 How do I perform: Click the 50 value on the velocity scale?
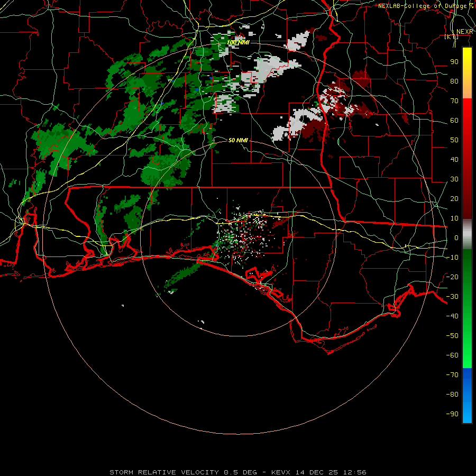pos(454,140)
